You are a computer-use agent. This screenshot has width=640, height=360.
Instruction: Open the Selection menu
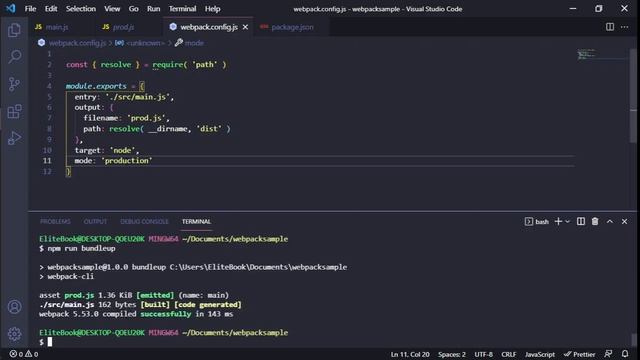(81, 9)
